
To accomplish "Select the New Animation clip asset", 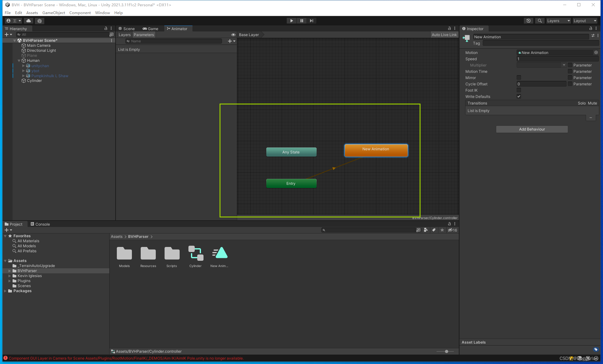I will click(220, 254).
